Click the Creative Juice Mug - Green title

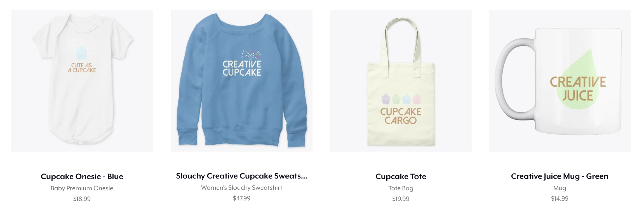pos(560,176)
